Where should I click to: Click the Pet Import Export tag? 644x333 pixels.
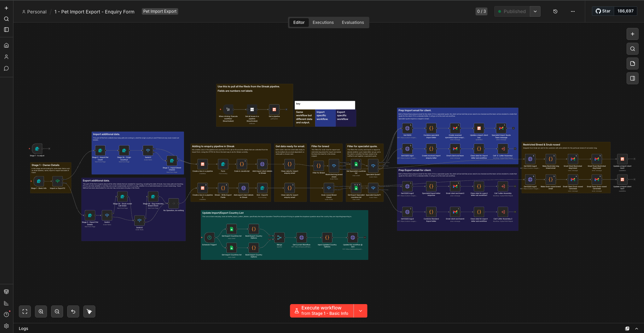tap(160, 11)
